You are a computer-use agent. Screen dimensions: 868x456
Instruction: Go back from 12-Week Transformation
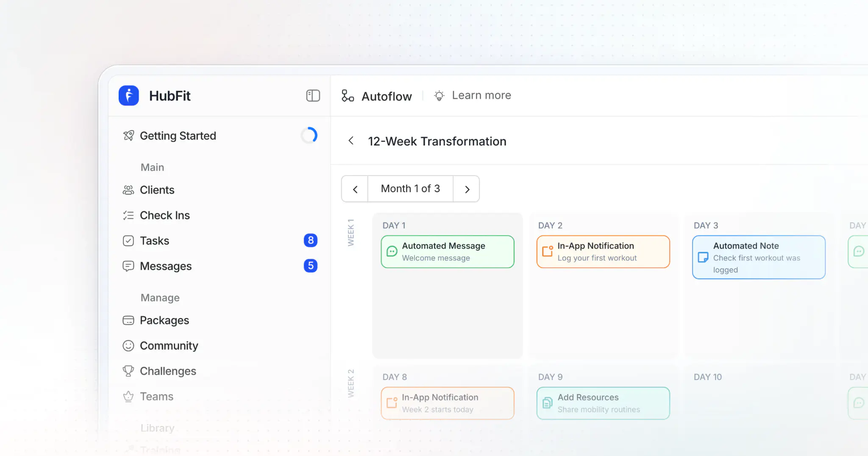[x=351, y=141]
